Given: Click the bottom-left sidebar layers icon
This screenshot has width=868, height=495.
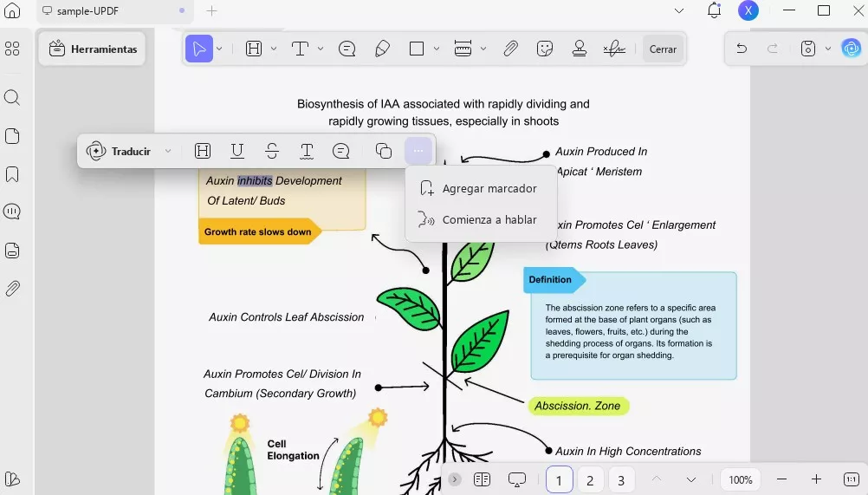Looking at the screenshot, I should [12, 479].
